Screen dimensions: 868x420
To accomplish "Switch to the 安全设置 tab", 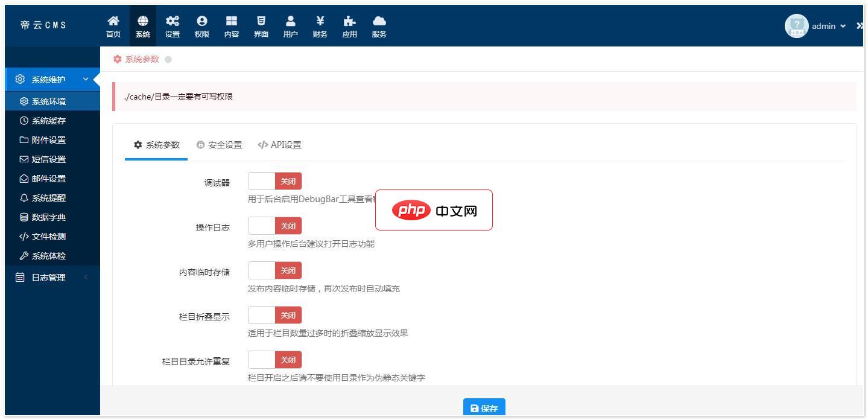I will click(219, 145).
